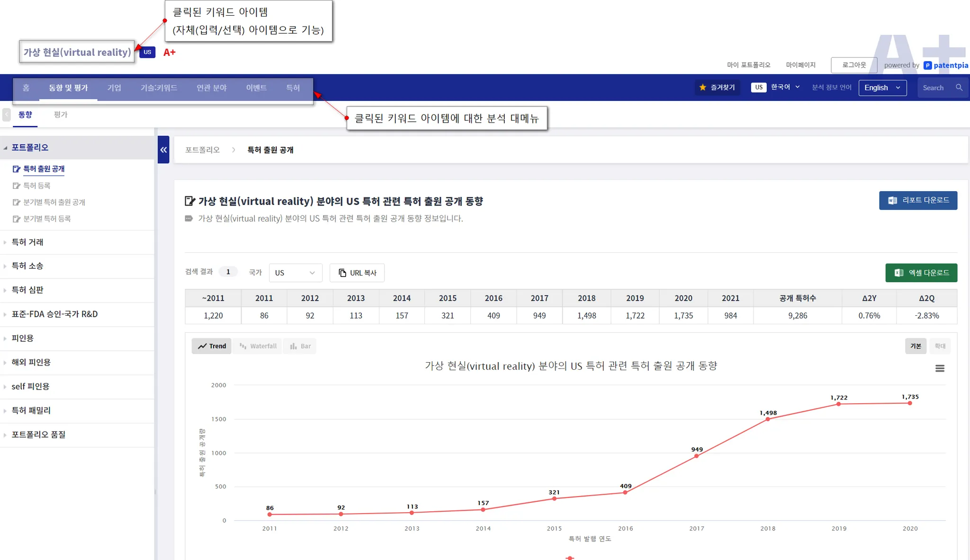Click the search magnifier icon
Image resolution: width=970 pixels, height=560 pixels.
click(x=959, y=88)
